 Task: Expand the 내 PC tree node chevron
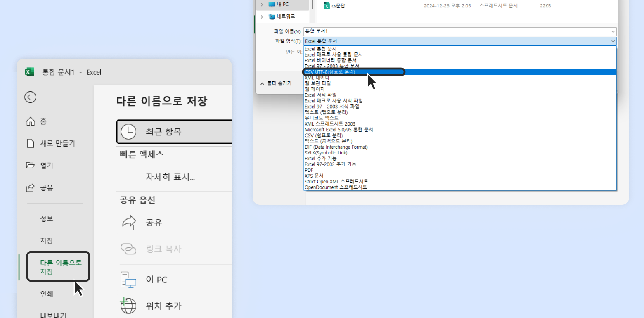pyautogui.click(x=262, y=4)
